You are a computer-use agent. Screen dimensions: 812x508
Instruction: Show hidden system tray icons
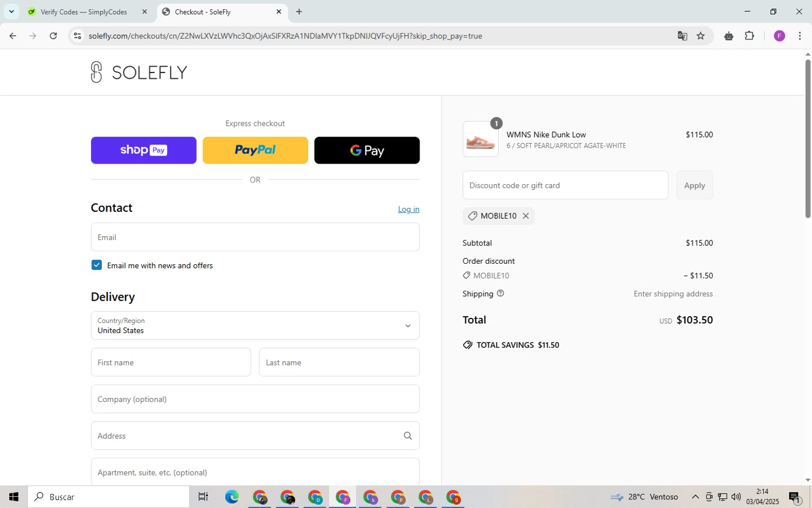(695, 497)
